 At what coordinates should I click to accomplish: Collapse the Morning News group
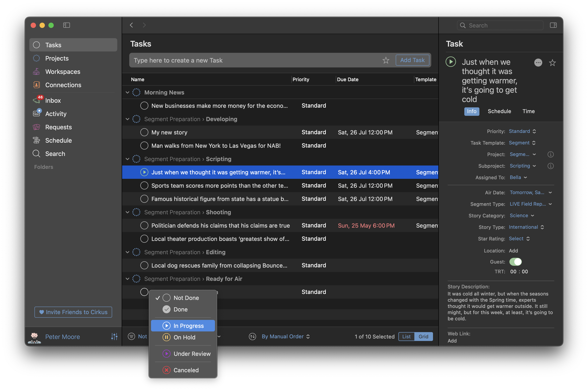point(127,93)
